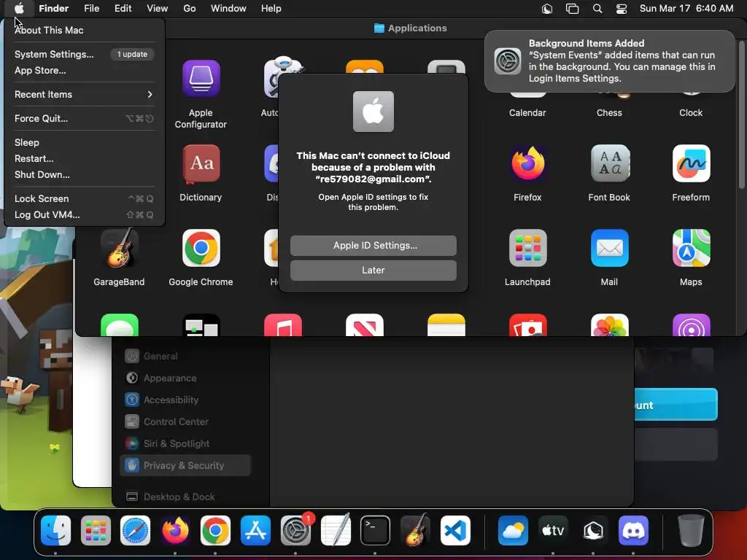The height and width of the screenshot is (560, 747).
Task: Select Force Quit menu item
Action: 84,119
